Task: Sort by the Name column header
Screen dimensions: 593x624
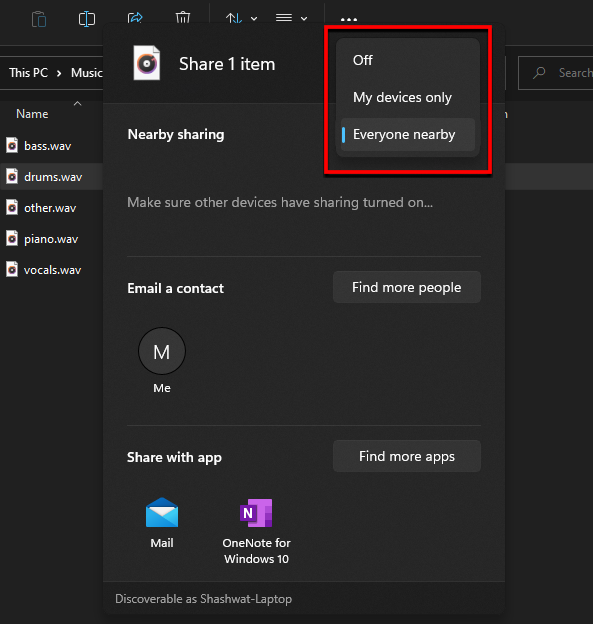Action: click(x=32, y=114)
